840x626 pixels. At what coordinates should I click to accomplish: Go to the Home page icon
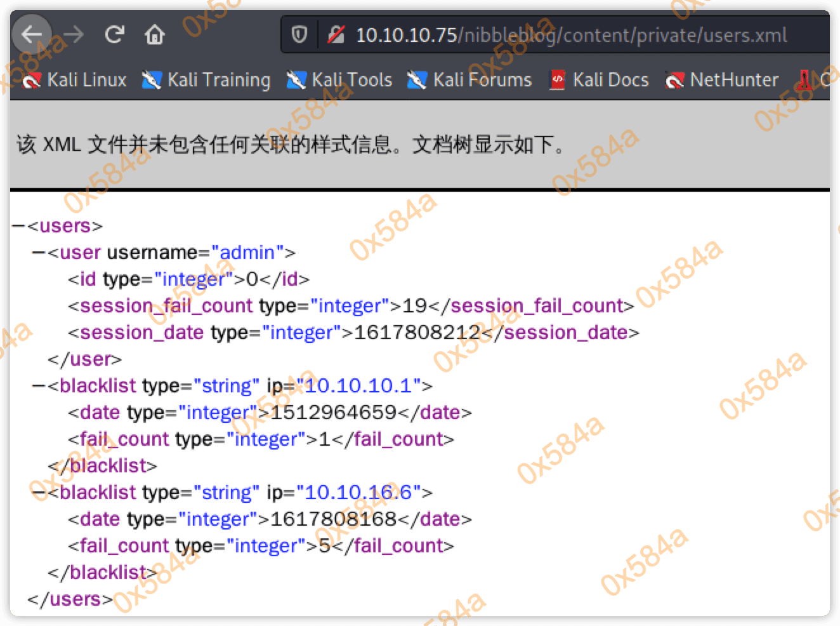(154, 34)
